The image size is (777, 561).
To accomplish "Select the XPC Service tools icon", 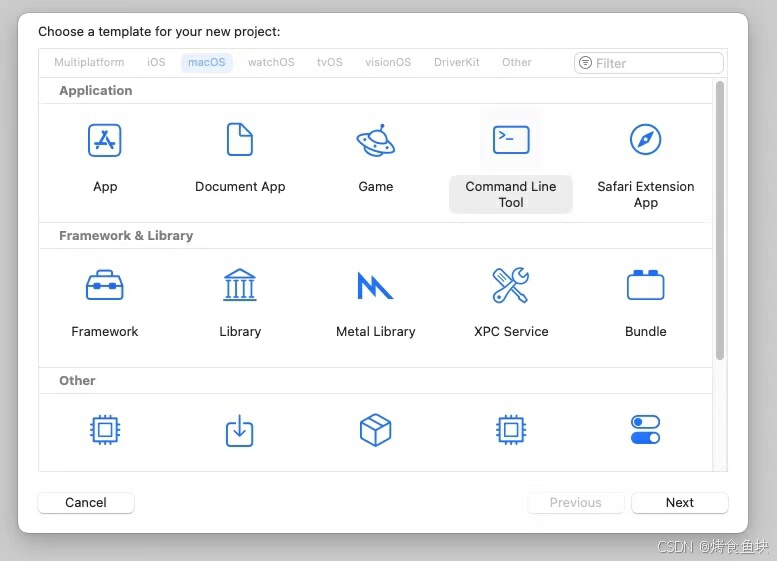I will (x=511, y=285).
